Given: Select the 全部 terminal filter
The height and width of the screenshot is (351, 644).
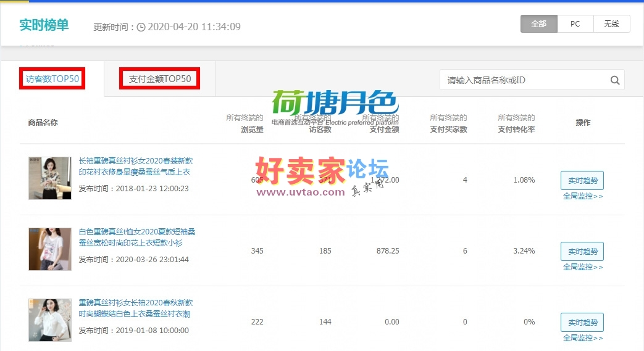Looking at the screenshot, I should (538, 24).
